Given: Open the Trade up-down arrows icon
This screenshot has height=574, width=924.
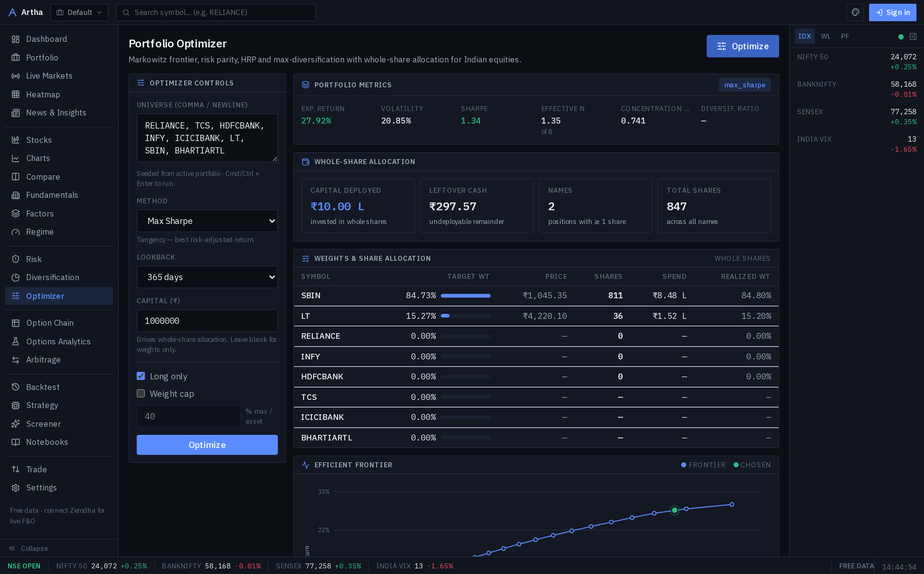Looking at the screenshot, I should pyautogui.click(x=16, y=469).
